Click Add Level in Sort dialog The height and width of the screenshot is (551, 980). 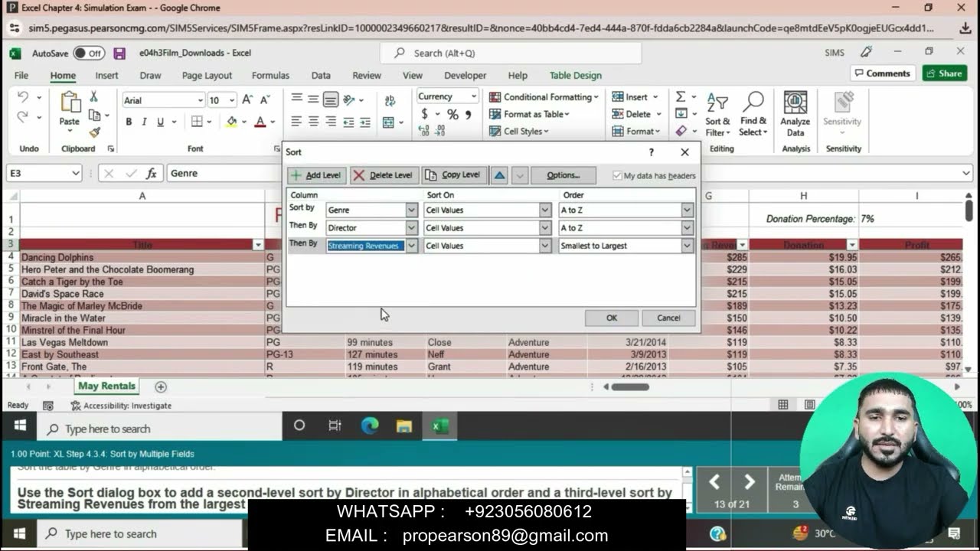coord(317,175)
